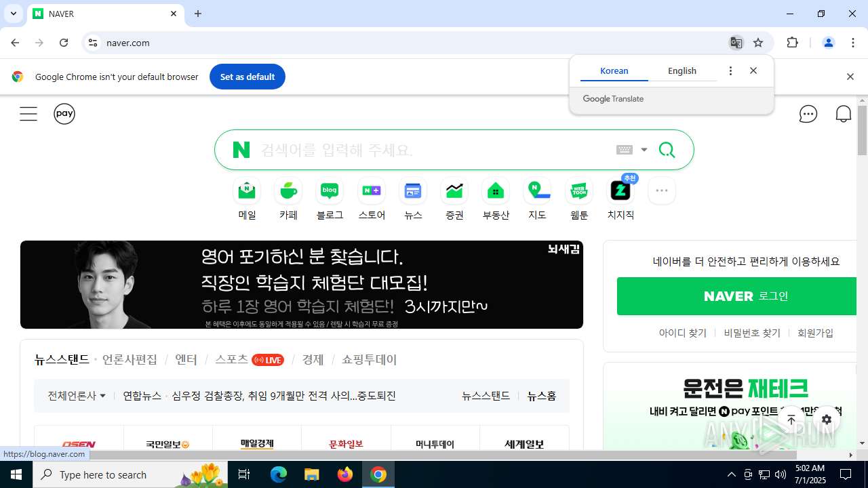Screen dimensions: 868x488
Task: Select the 쇼핑투데이 tab
Action: 370,360
